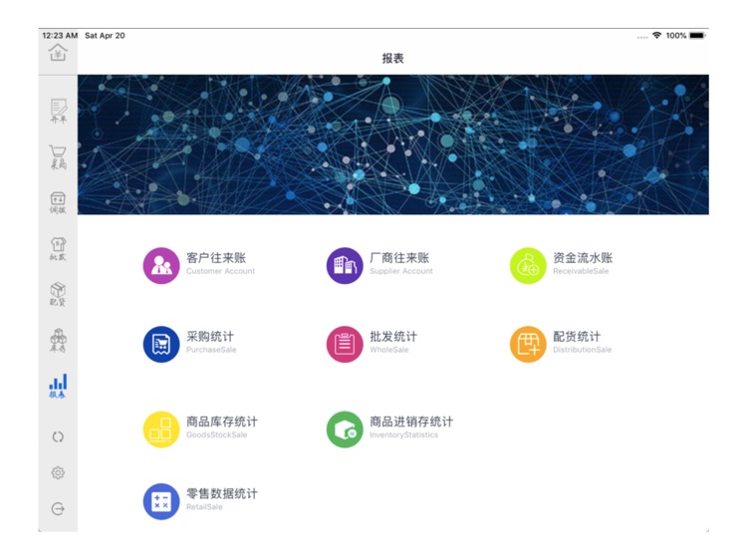
Task: Click the 批发统计 label
Action: pyautogui.click(x=393, y=337)
